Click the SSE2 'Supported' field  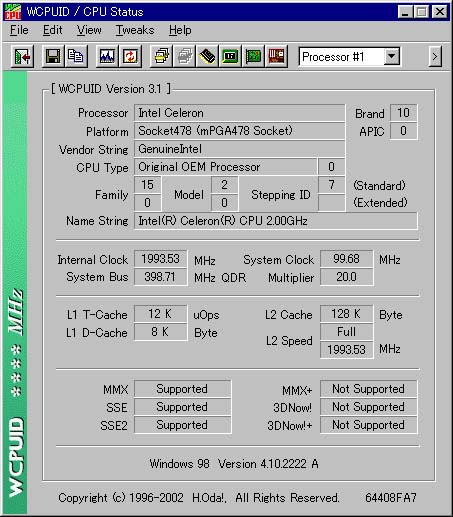pos(182,425)
